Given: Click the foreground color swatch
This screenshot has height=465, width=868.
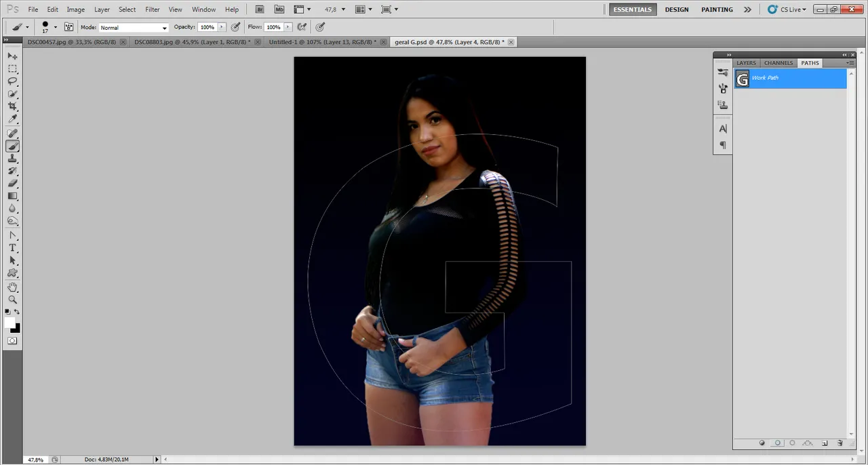Looking at the screenshot, I should (x=9, y=323).
